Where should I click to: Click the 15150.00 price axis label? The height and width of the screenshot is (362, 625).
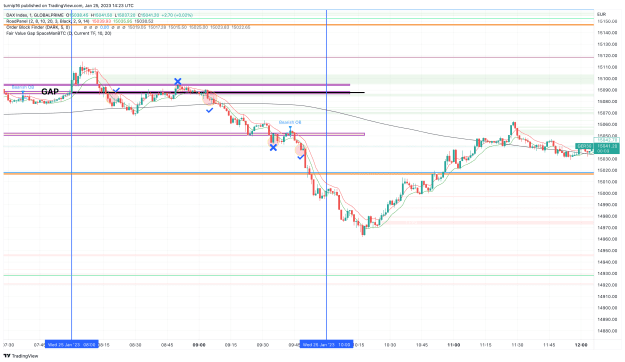coord(607,21)
